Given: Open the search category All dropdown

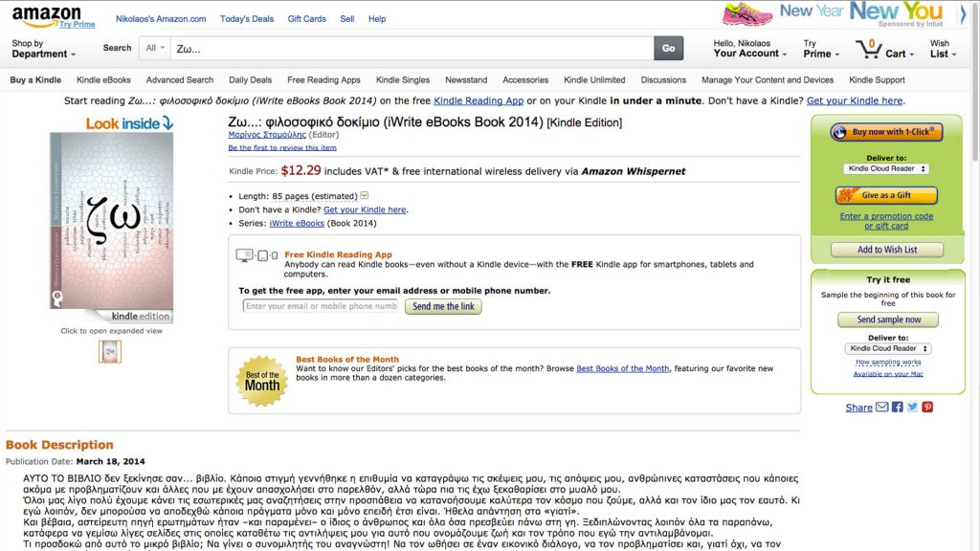Looking at the screenshot, I should coord(155,48).
